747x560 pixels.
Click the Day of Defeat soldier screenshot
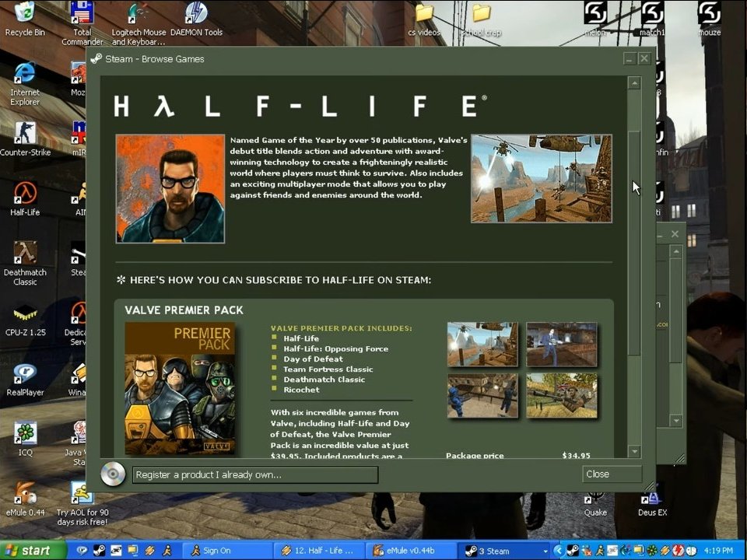click(561, 395)
